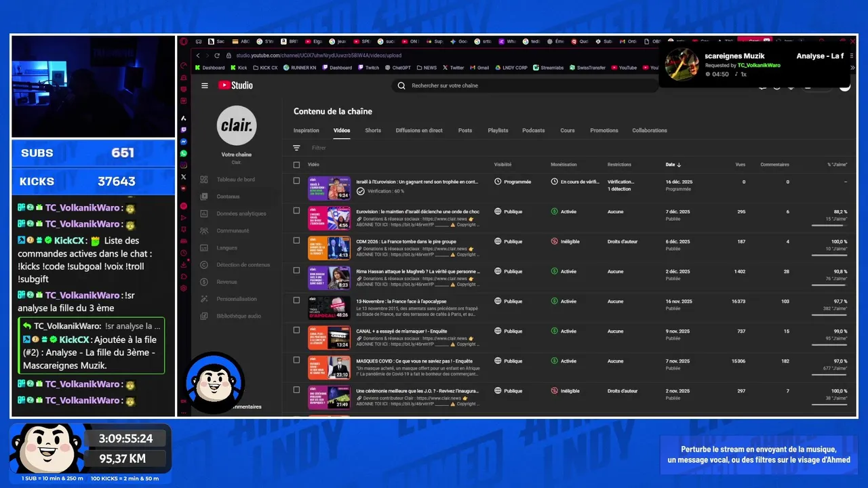This screenshot has height=488, width=868.
Task: Switch to the Playlists tab
Action: 498,130
